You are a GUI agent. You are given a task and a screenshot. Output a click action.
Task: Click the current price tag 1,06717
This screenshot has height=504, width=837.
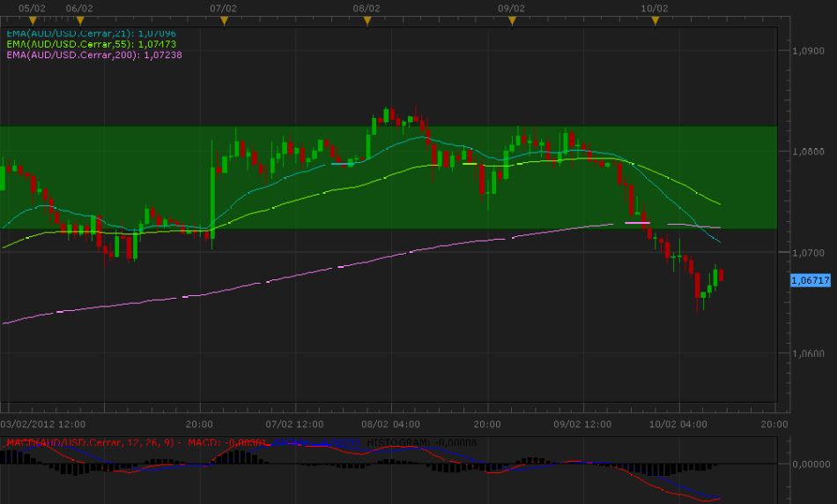pyautogui.click(x=811, y=280)
